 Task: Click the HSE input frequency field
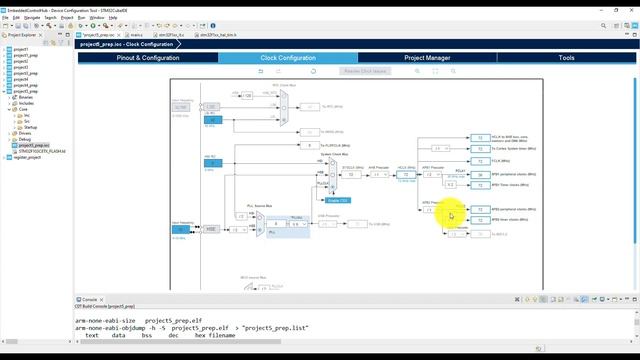pyautogui.click(x=181, y=229)
